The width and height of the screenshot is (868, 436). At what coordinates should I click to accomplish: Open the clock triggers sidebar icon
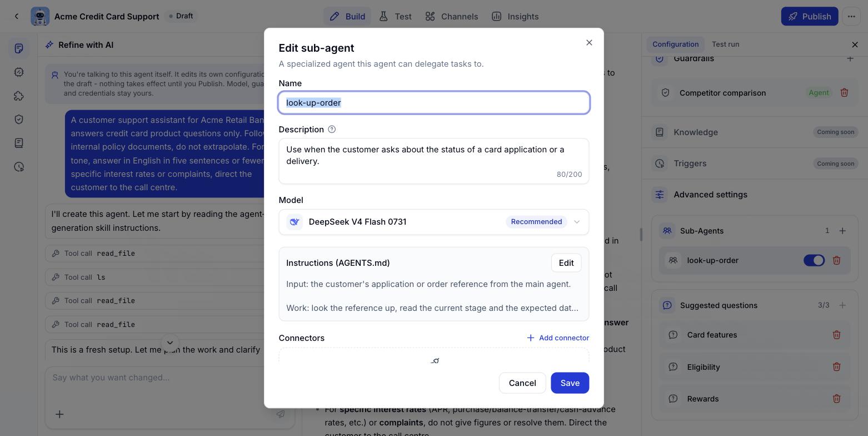(x=19, y=167)
